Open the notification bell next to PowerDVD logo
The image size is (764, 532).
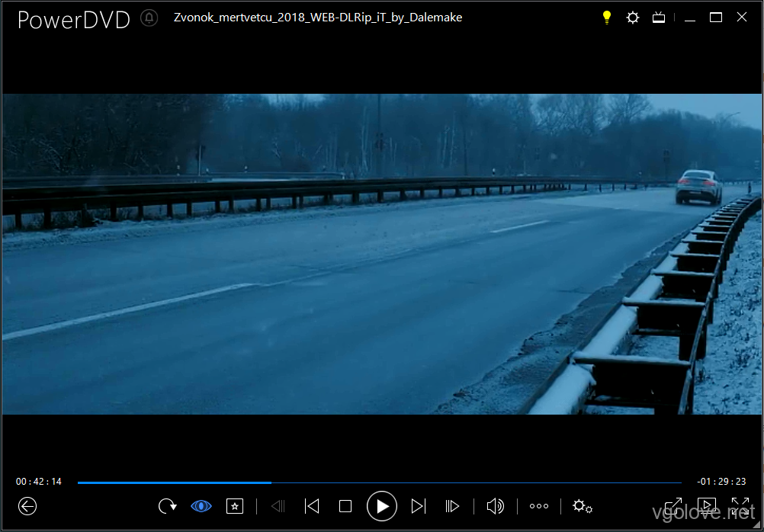pyautogui.click(x=149, y=18)
